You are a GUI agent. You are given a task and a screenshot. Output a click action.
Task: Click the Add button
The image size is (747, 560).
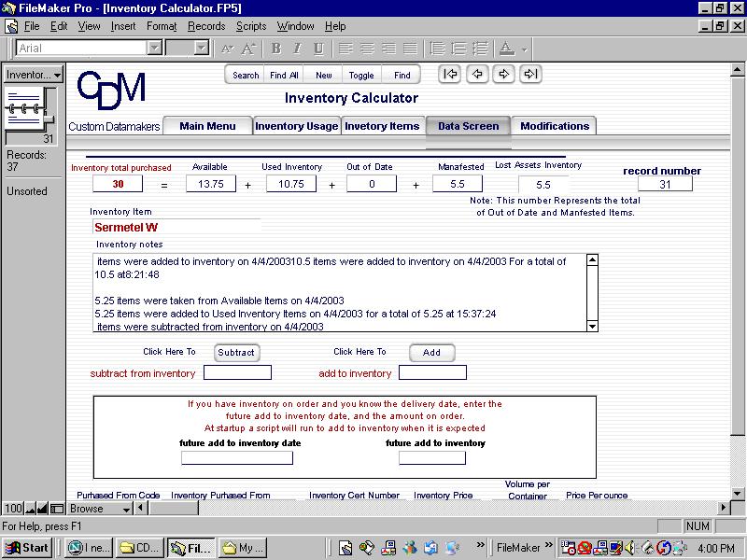(431, 353)
